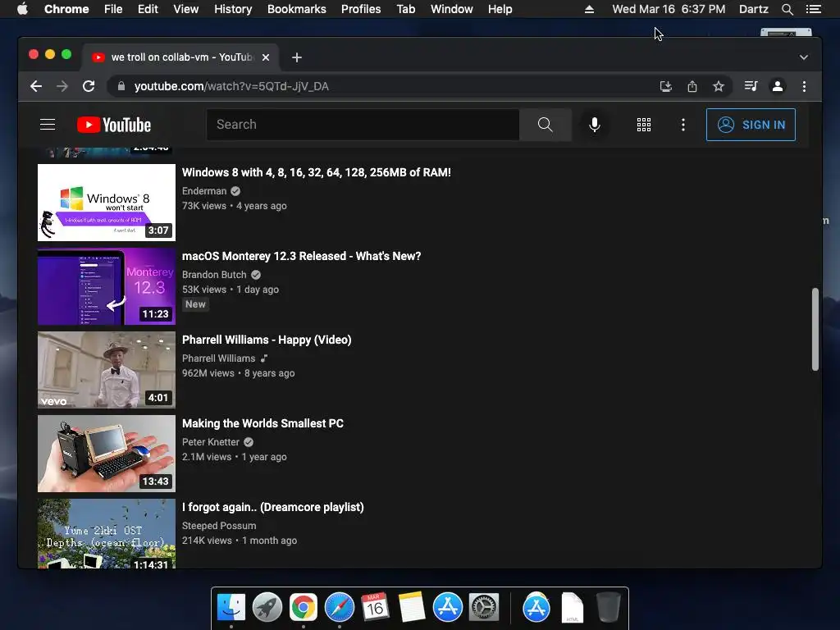Open 'Pharrell Williams - Happy (Video)' title

click(x=267, y=340)
